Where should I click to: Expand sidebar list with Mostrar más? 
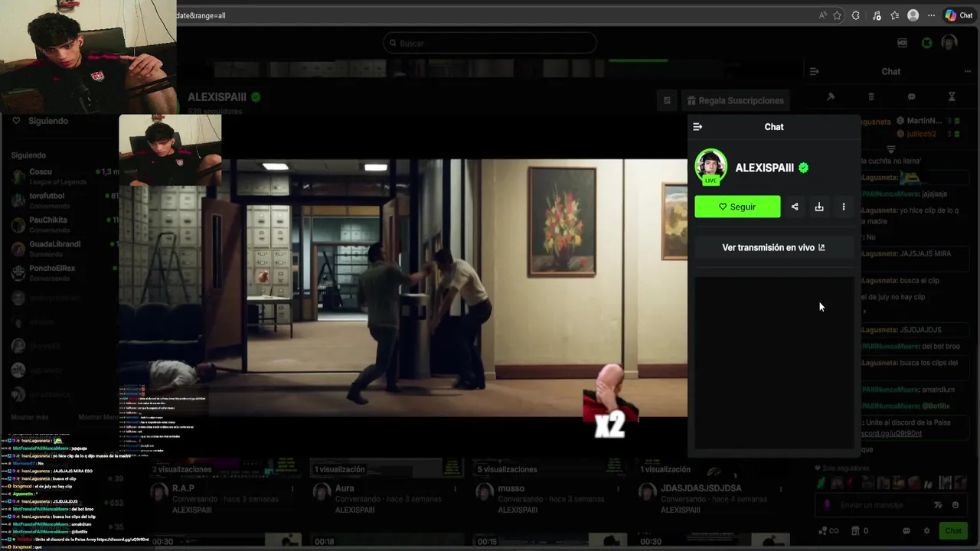pyautogui.click(x=30, y=417)
